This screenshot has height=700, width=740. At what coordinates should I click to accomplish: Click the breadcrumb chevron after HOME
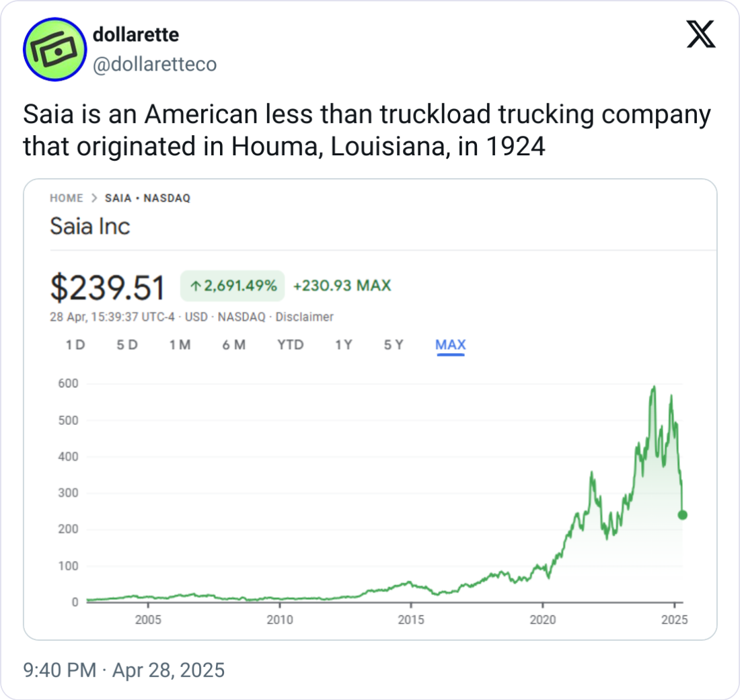(94, 198)
